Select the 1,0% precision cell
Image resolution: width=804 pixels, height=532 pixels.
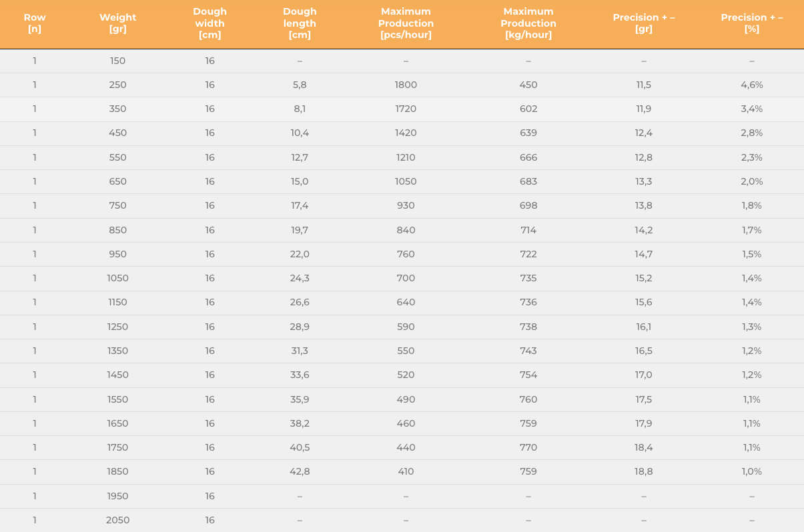pyautogui.click(x=751, y=471)
